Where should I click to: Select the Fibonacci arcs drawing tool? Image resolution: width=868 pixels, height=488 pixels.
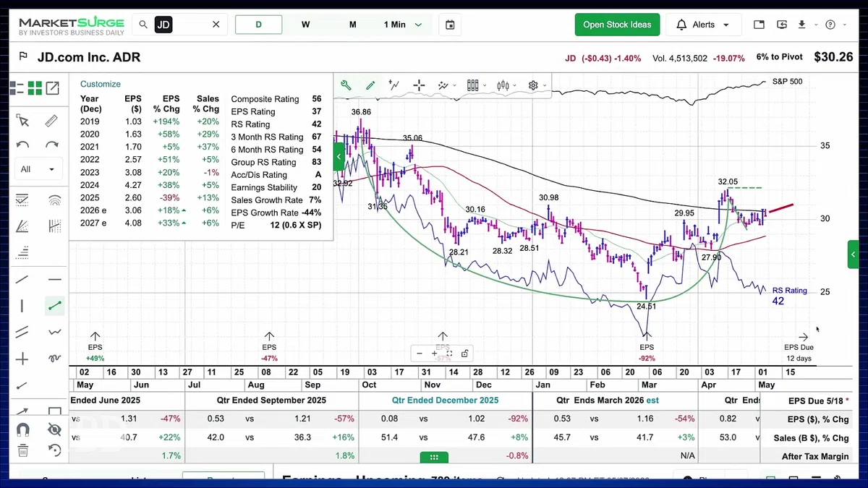(x=54, y=200)
